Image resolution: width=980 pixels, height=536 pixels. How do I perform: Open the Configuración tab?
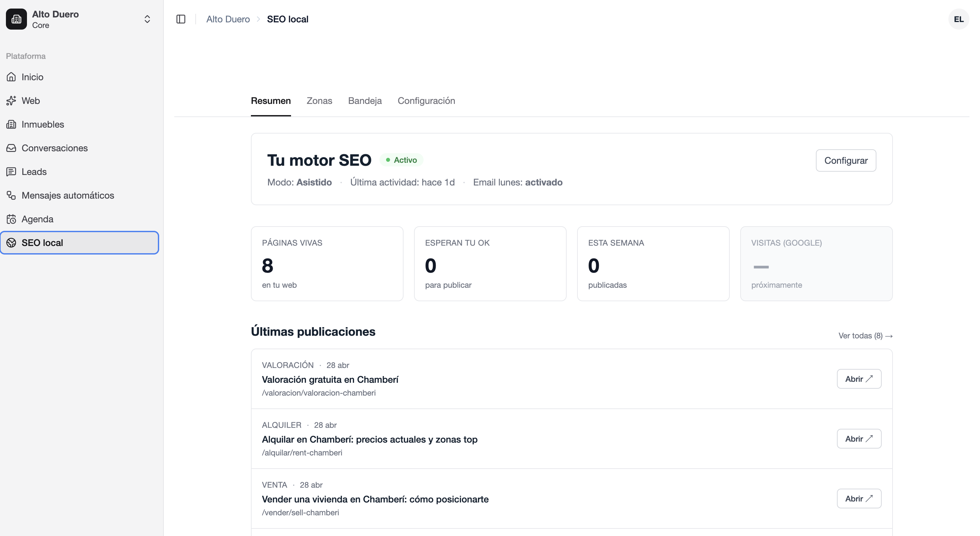click(426, 101)
